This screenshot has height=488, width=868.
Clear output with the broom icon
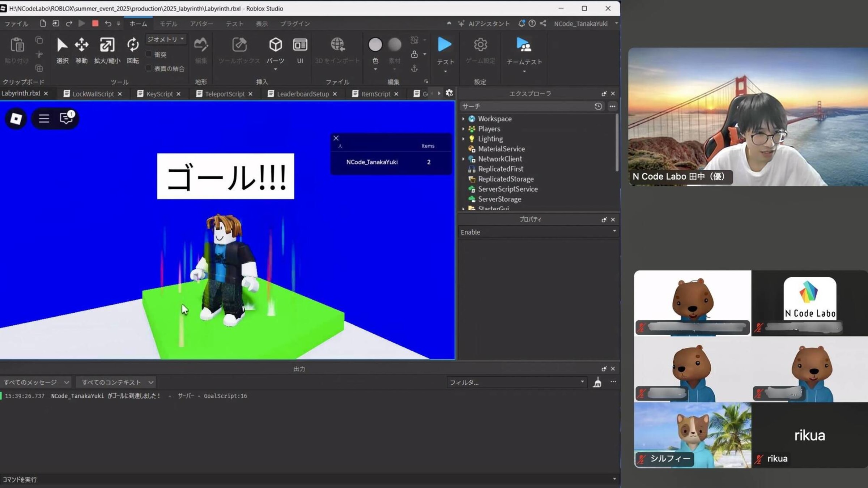tap(597, 382)
